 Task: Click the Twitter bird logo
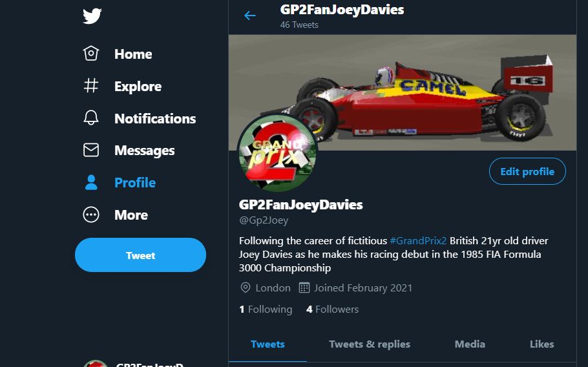point(92,16)
